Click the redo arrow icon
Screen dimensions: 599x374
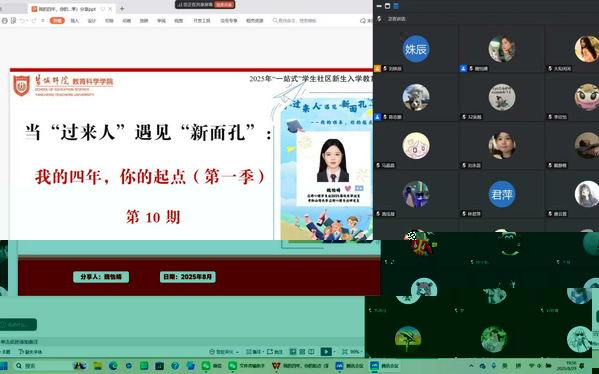[34, 21]
